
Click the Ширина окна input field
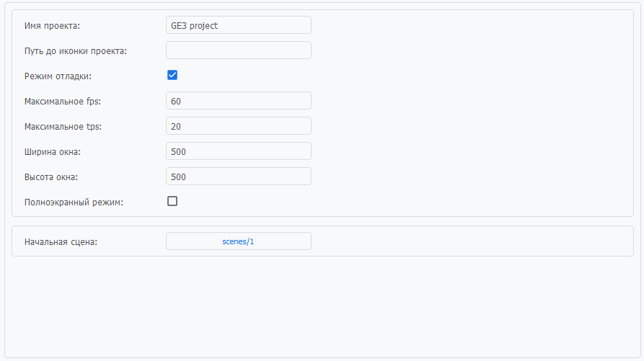click(238, 151)
